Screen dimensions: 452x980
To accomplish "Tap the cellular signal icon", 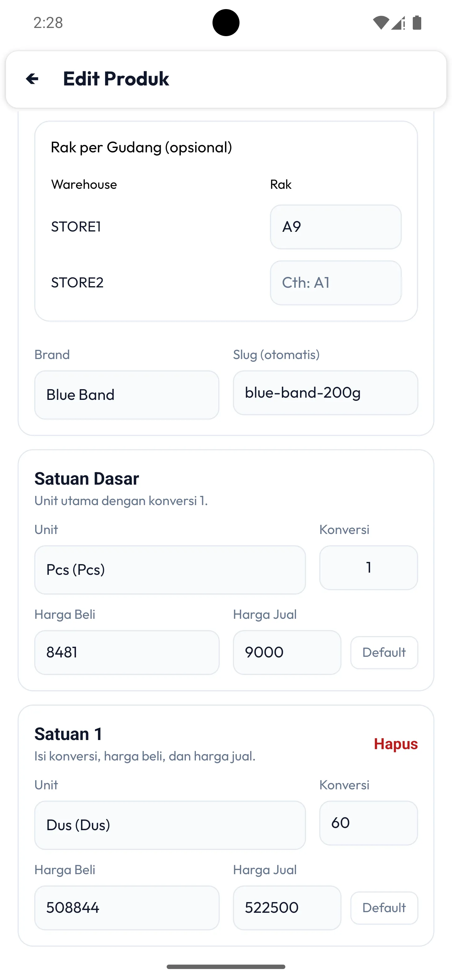I will click(x=397, y=23).
